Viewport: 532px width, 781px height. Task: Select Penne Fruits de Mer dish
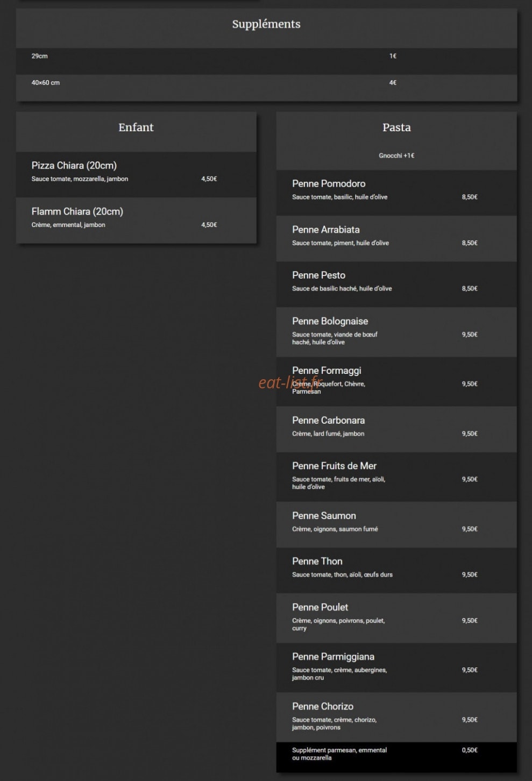[x=396, y=477]
